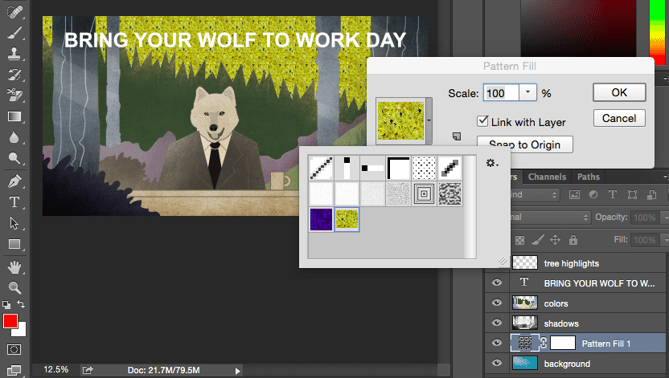Filter layers by adjustment layers

[x=593, y=195]
